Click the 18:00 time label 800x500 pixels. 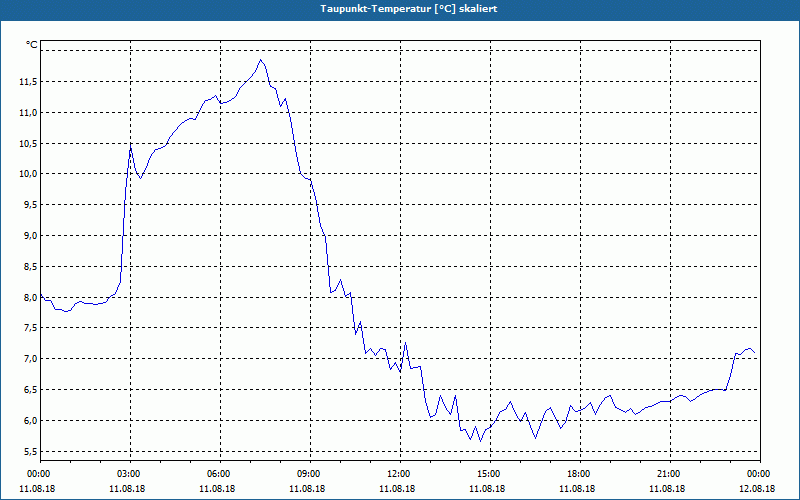click(580, 474)
